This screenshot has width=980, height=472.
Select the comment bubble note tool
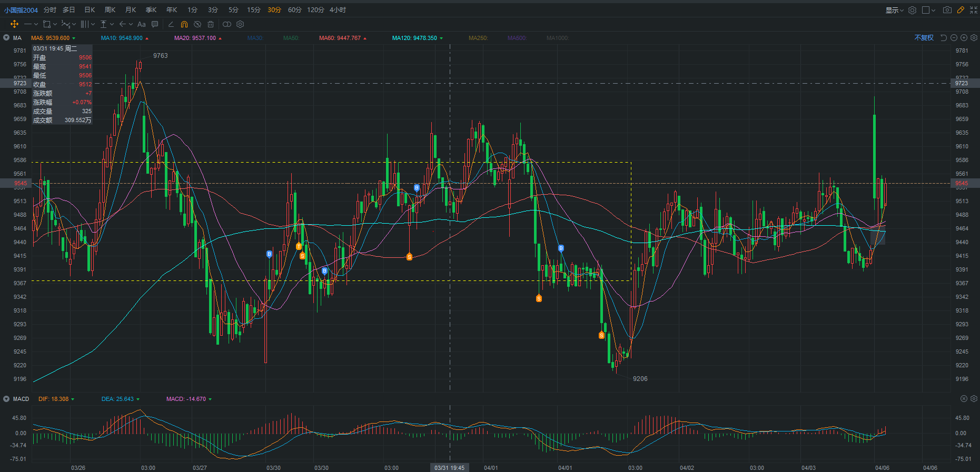tap(155, 24)
